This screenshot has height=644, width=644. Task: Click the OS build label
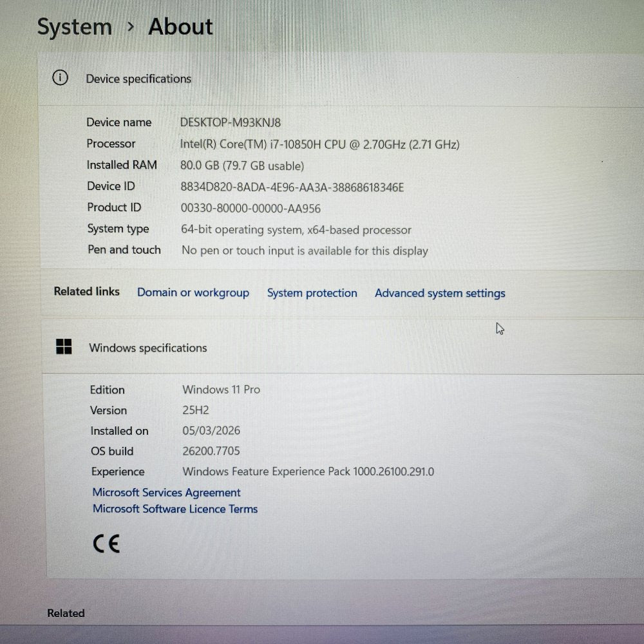click(112, 451)
